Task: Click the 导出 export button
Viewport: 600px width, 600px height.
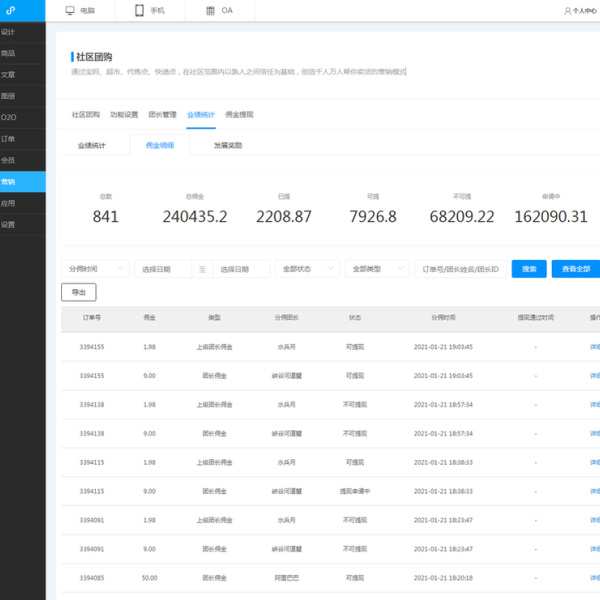Action: coord(79,292)
